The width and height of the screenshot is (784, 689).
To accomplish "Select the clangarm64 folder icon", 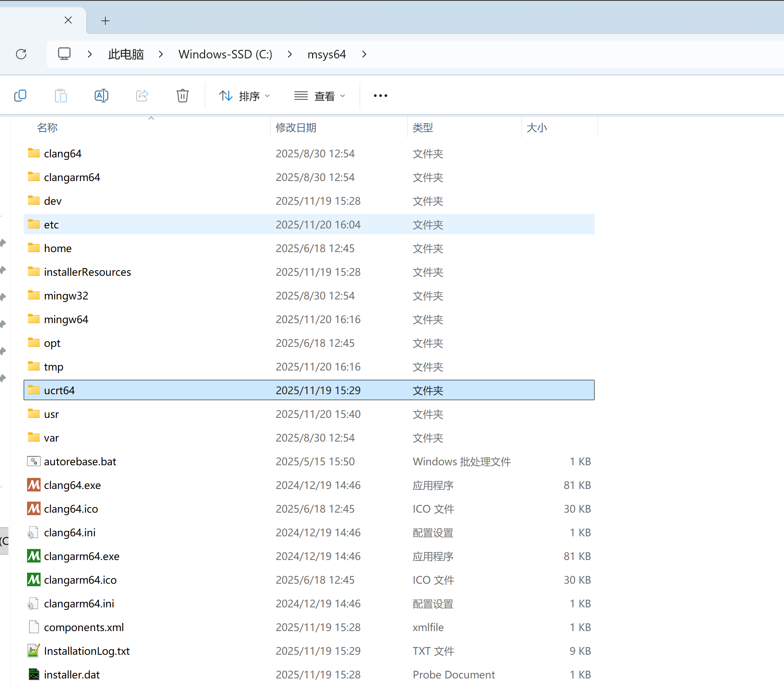I will pyautogui.click(x=34, y=177).
